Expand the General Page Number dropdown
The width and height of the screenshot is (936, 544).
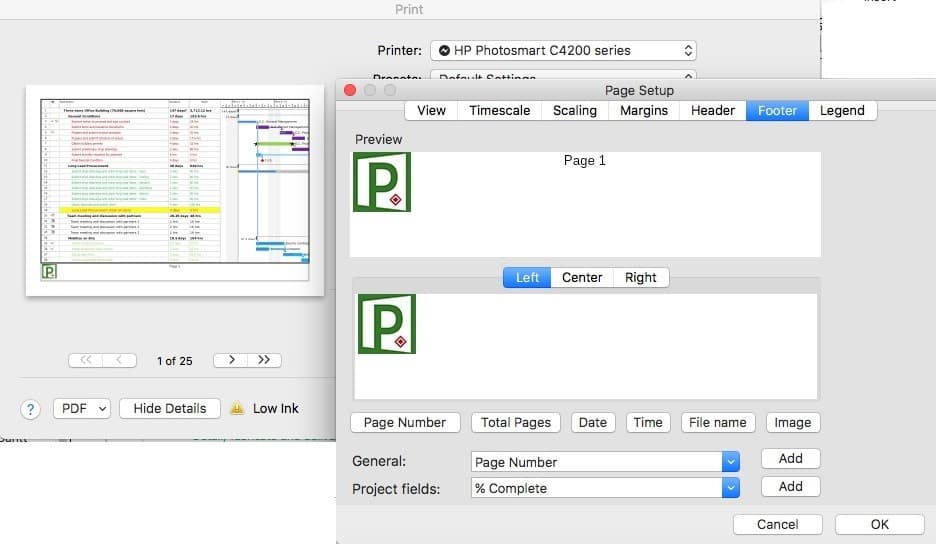[731, 462]
